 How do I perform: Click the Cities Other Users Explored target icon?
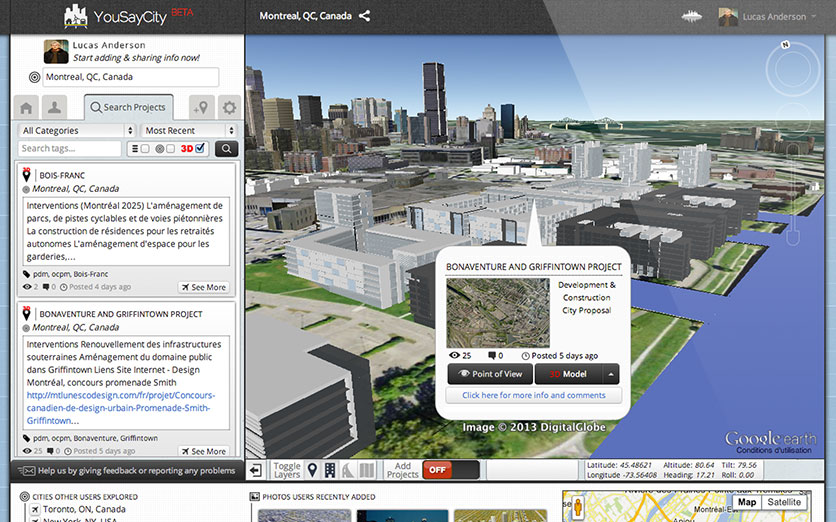coord(25,497)
